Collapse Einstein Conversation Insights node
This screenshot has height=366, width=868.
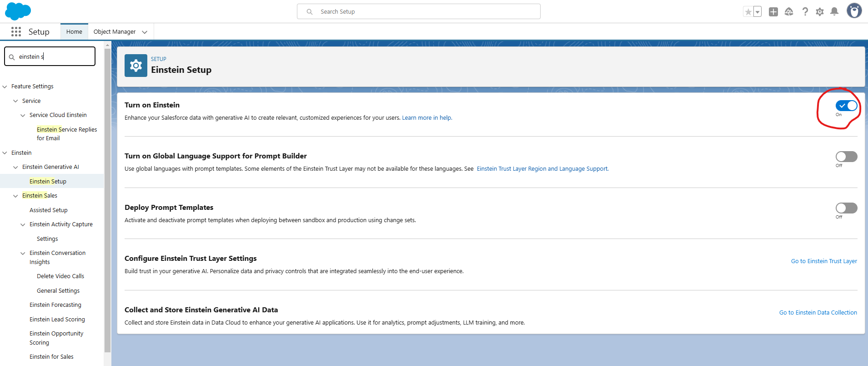[23, 253]
